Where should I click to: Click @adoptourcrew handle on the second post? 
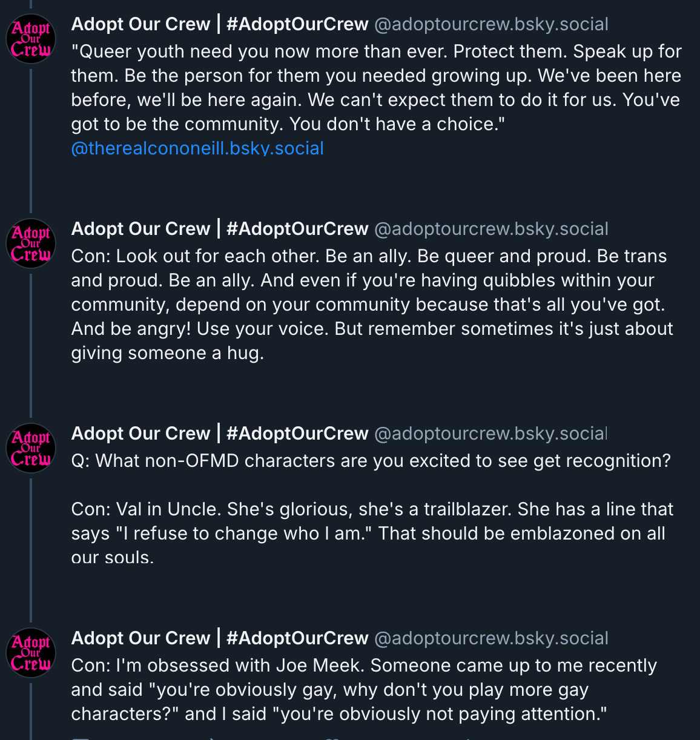(491, 229)
